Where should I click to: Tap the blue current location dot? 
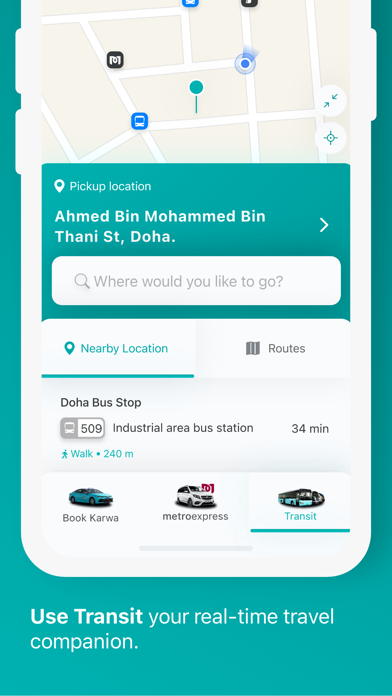245,63
